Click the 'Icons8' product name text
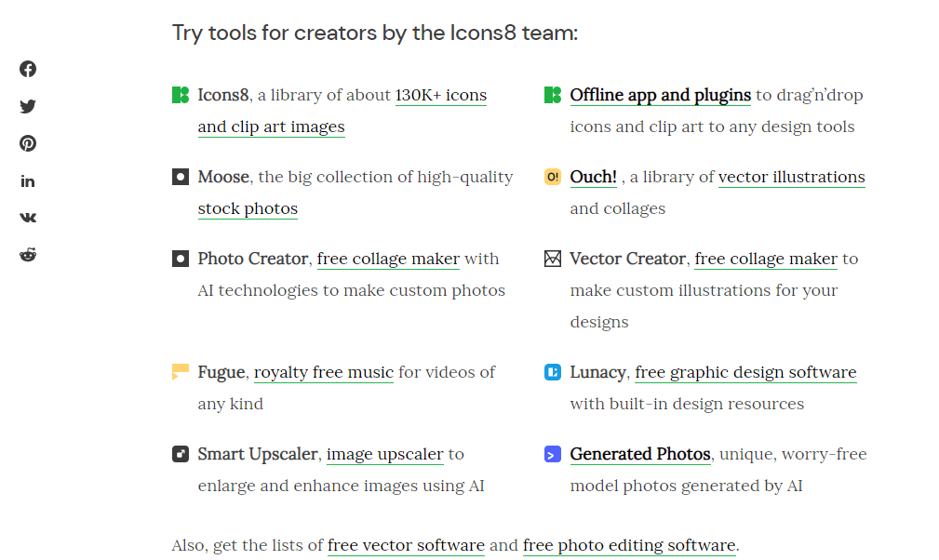The width and height of the screenshot is (939, 560). point(223,96)
